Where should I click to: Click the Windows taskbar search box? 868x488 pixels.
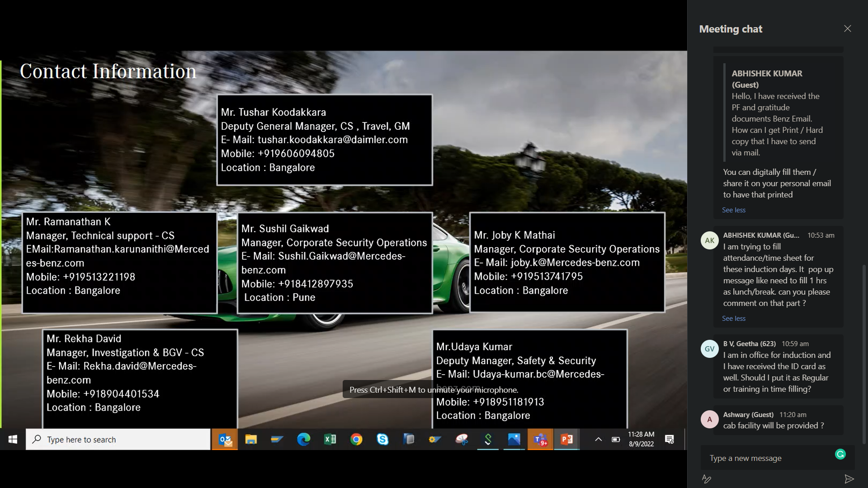(118, 439)
